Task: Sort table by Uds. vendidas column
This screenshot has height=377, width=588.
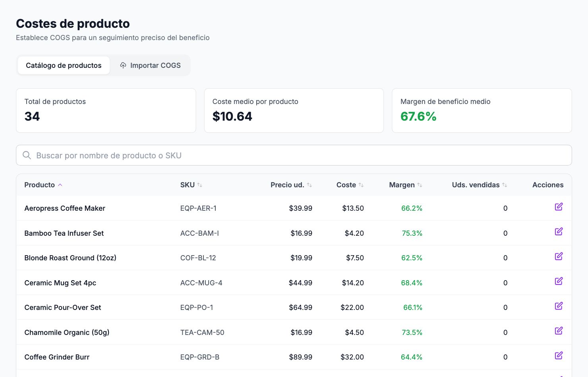Action: (x=480, y=185)
